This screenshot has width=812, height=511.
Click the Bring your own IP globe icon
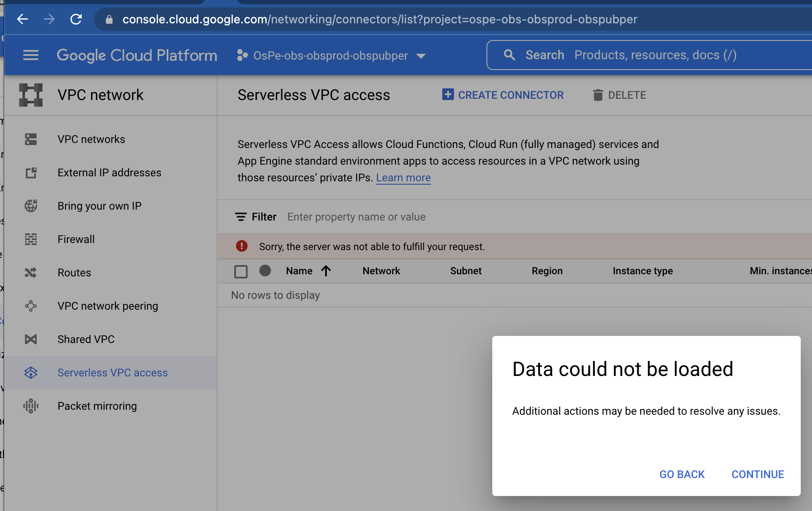31,206
